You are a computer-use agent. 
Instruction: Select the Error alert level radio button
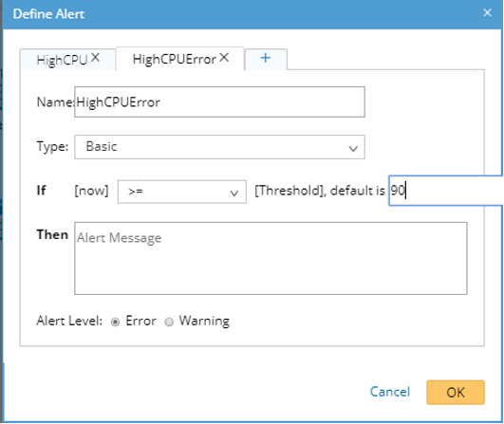coord(115,322)
